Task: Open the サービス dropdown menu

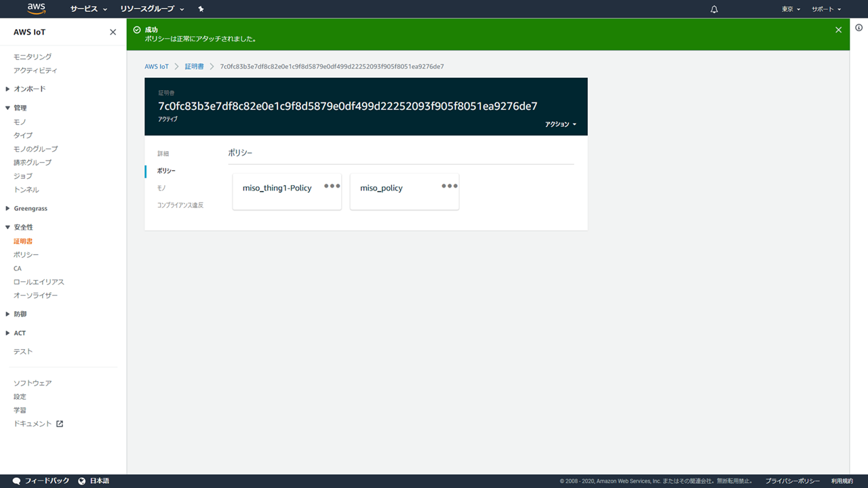Action: point(89,9)
